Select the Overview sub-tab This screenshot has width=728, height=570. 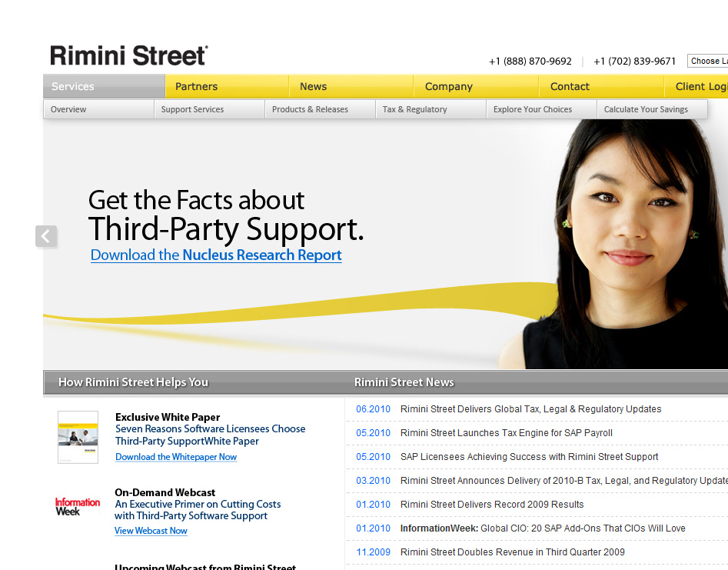99,110
